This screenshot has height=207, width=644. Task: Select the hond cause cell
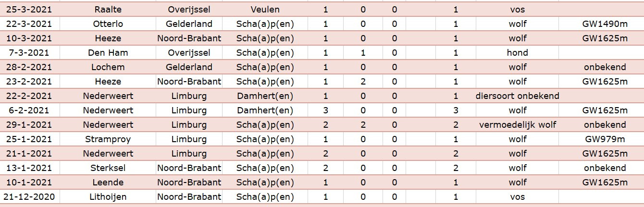coord(518,52)
